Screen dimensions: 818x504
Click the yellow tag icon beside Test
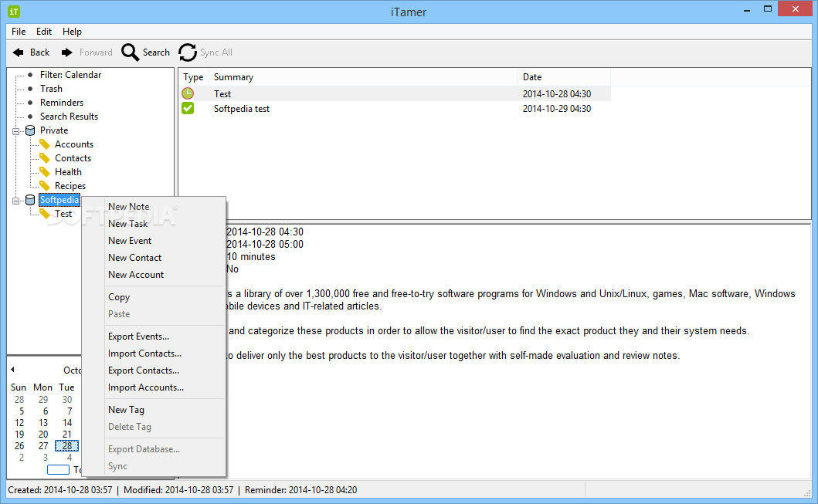(x=45, y=214)
